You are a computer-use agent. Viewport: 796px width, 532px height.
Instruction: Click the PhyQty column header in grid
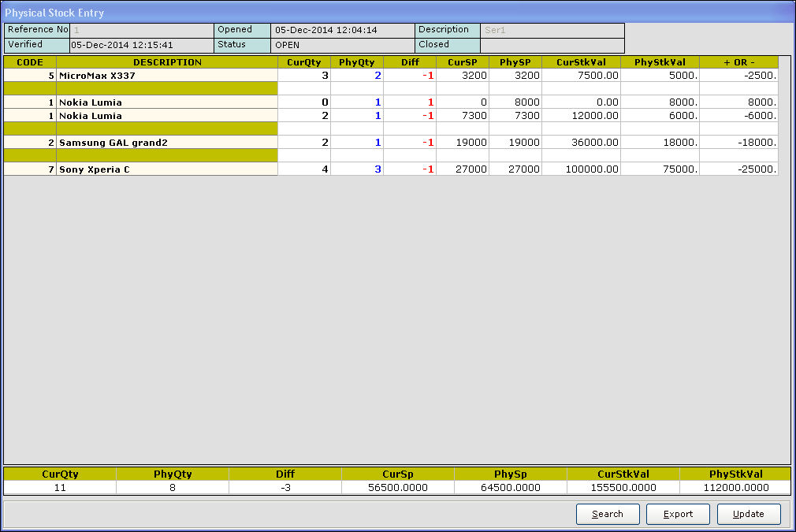click(357, 62)
